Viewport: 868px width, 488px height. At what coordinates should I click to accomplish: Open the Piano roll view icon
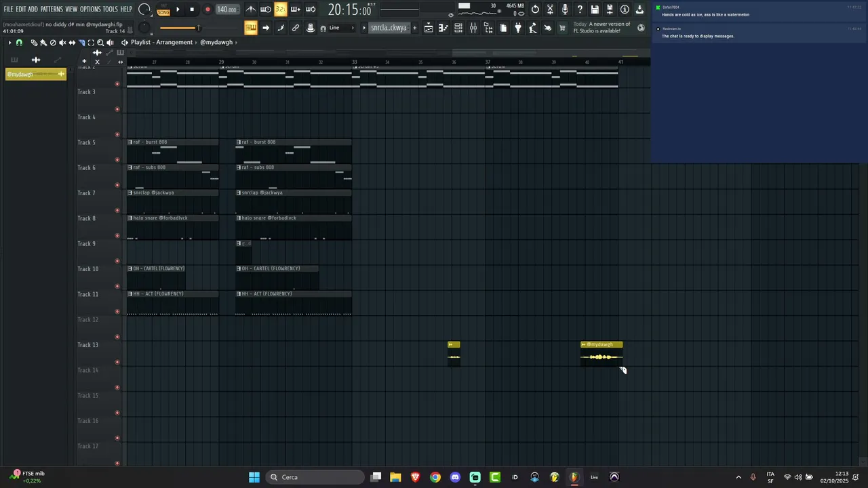click(443, 28)
